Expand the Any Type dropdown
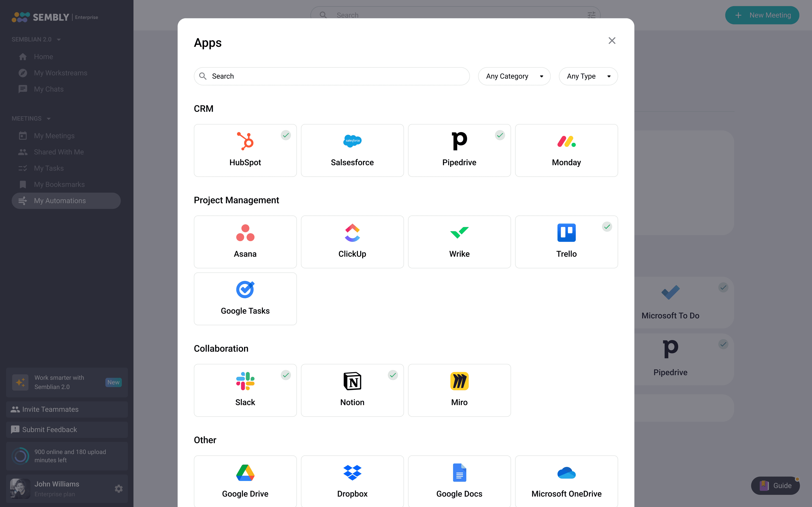The width and height of the screenshot is (812, 507). point(588,76)
